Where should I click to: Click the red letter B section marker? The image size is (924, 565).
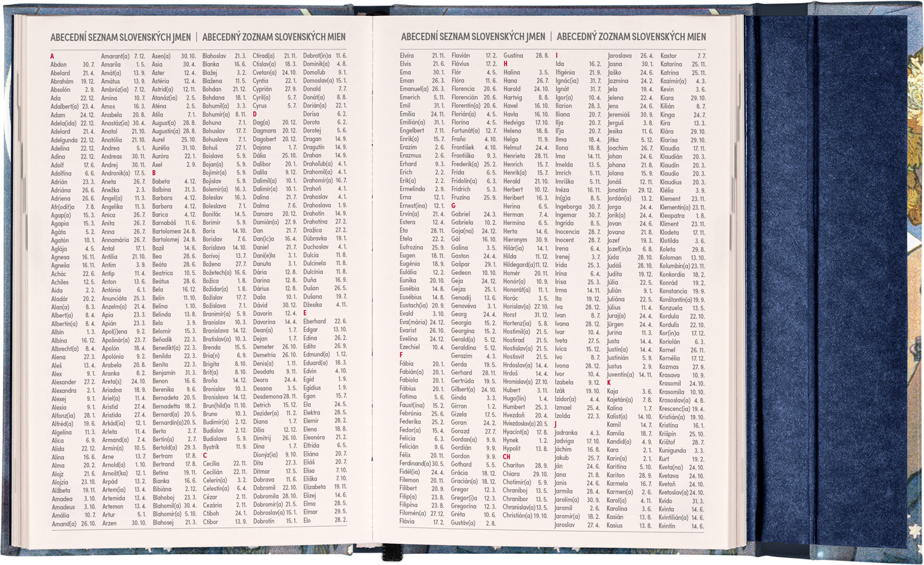tap(154, 173)
